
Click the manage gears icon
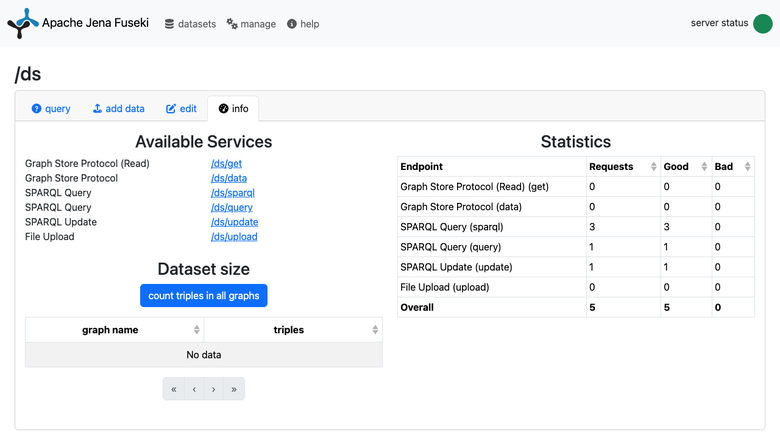point(232,23)
